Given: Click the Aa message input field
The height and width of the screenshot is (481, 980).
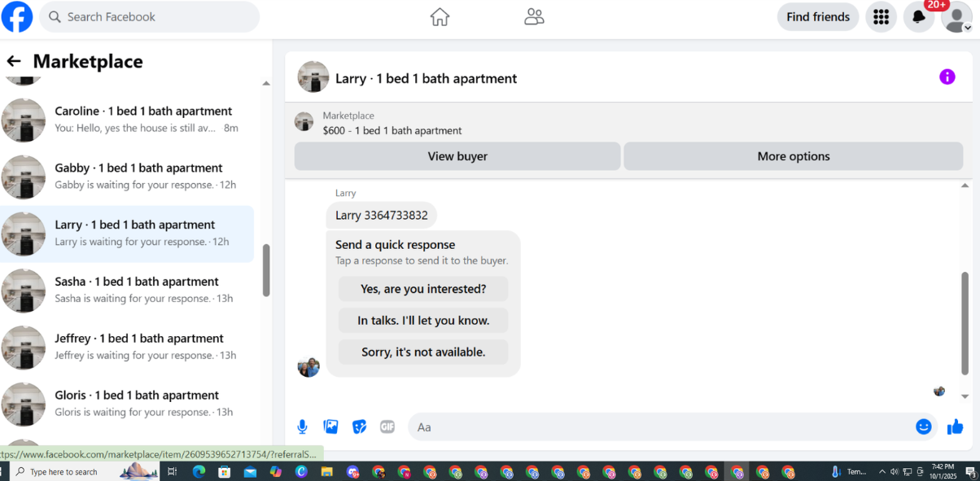Looking at the screenshot, I should (659, 426).
